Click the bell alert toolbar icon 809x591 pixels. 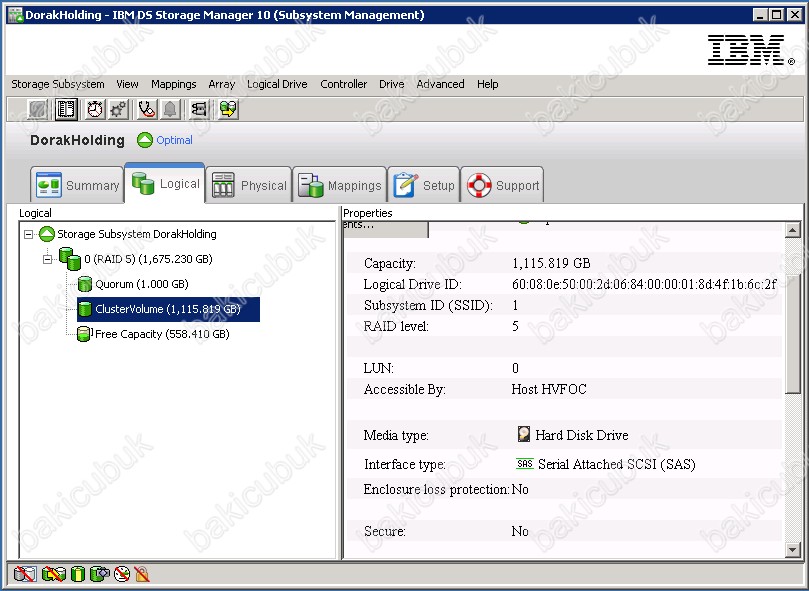tap(170, 109)
